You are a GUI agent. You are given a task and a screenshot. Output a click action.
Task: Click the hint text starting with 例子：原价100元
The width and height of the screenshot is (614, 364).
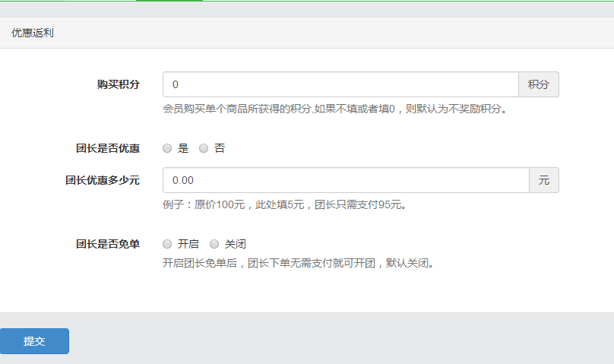coord(285,204)
